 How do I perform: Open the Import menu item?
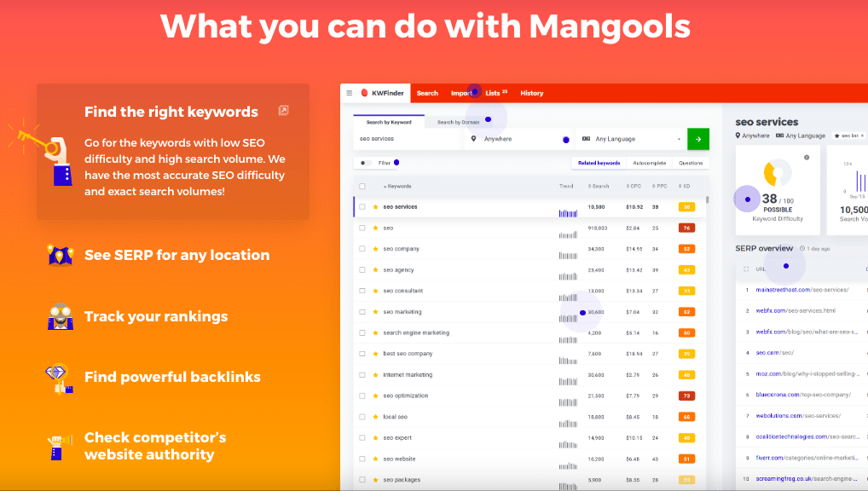[461, 93]
